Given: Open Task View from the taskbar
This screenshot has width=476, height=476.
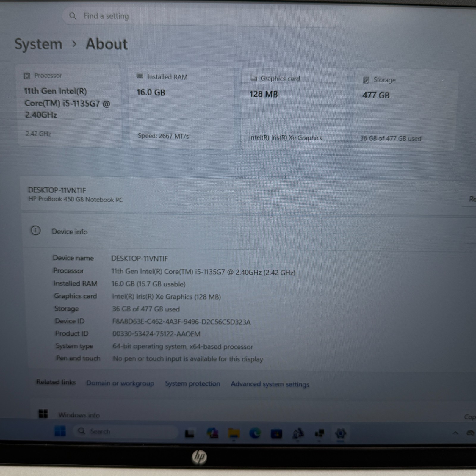Looking at the screenshot, I should [x=190, y=433].
